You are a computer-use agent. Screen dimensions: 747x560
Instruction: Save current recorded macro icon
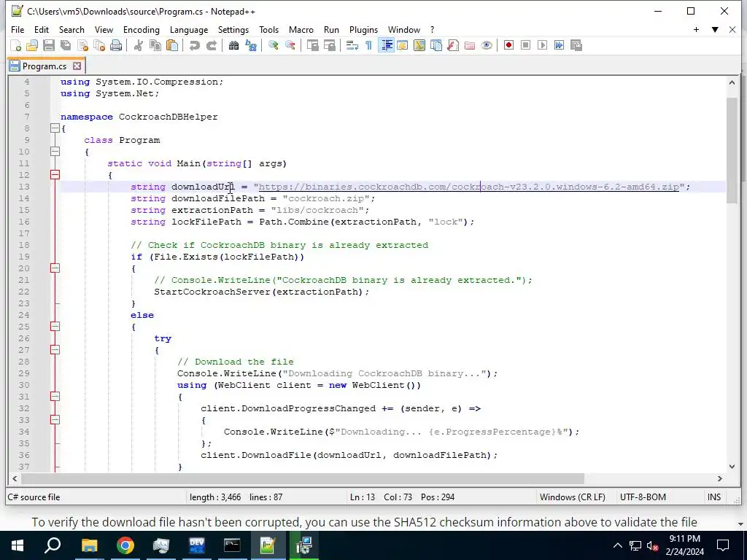(x=576, y=45)
